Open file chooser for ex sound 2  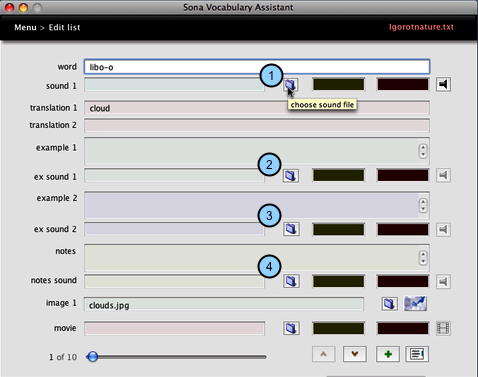[x=291, y=229]
